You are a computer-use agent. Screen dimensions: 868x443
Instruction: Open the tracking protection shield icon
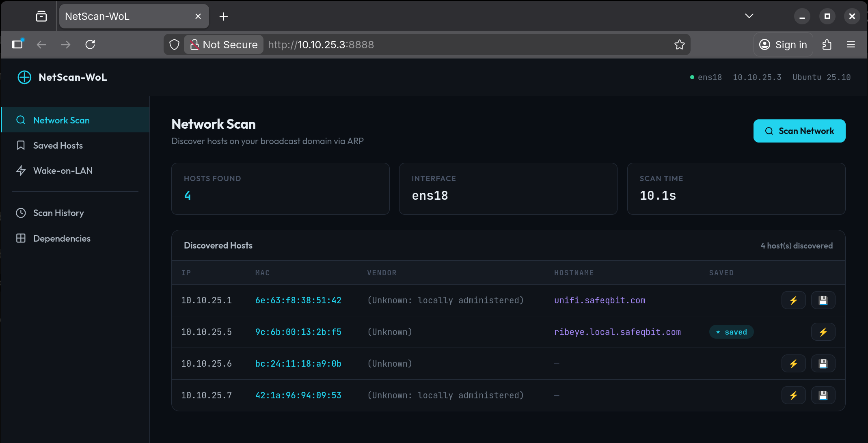[174, 45]
